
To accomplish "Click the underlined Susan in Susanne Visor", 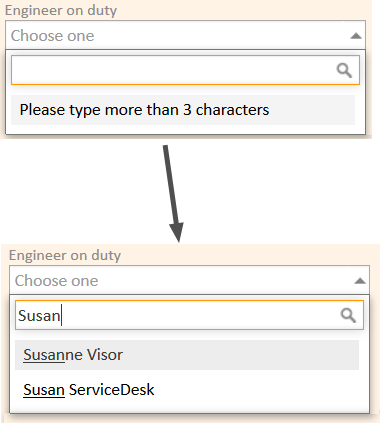I will pyautogui.click(x=44, y=355).
